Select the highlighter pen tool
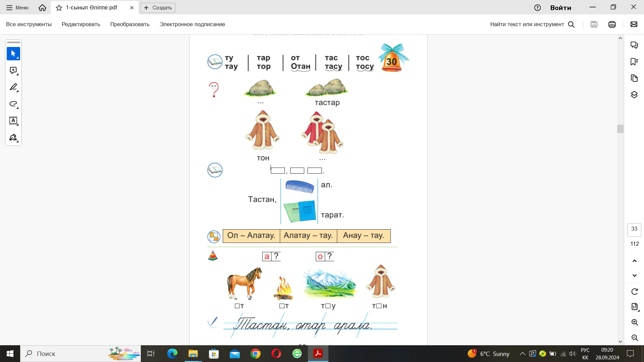Screen dimensions: 644x362 click(13, 87)
